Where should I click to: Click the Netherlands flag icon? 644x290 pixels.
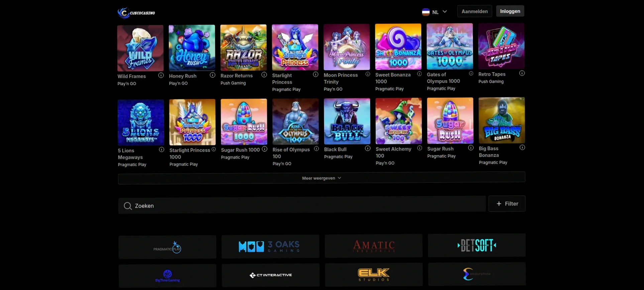click(426, 12)
